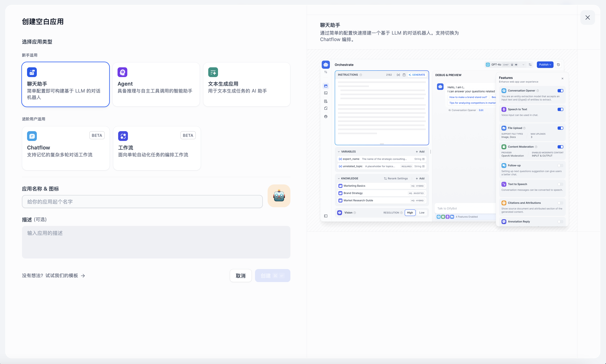The height and width of the screenshot is (364, 606).
Task: Open the robot emoji app icon picker
Action: 279,196
